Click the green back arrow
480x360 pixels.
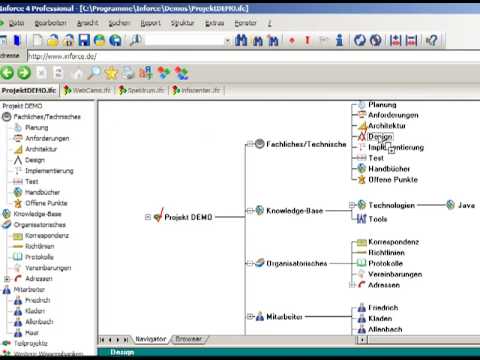pos(7,73)
